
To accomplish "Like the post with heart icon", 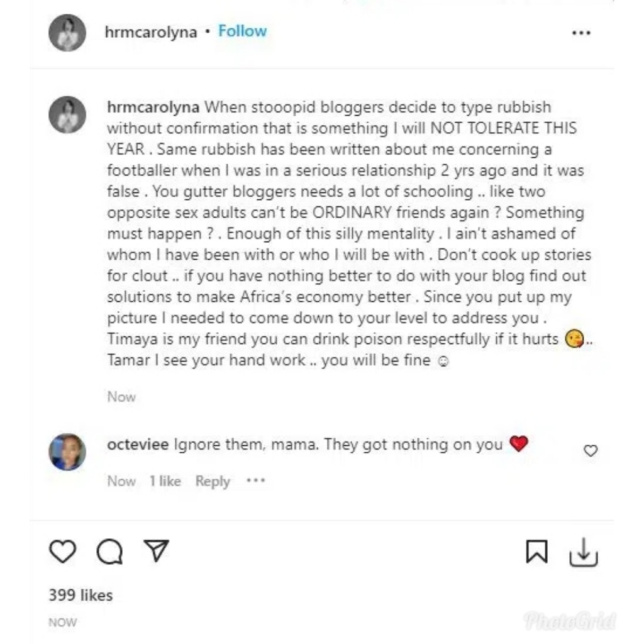I will coord(62,552).
